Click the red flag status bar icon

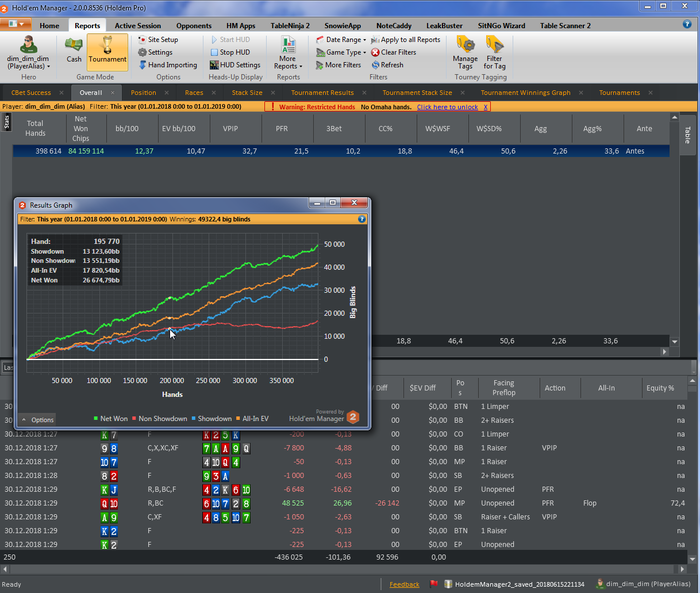coord(433,584)
